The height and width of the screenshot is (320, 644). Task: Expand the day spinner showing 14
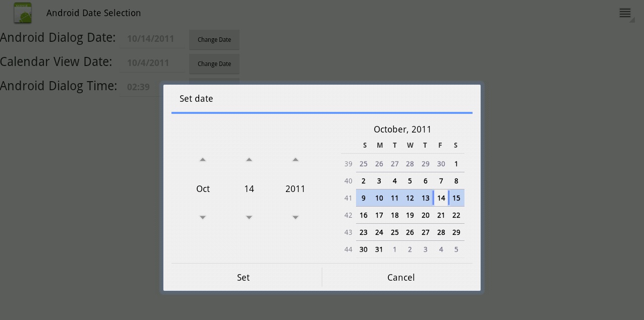pos(249,188)
